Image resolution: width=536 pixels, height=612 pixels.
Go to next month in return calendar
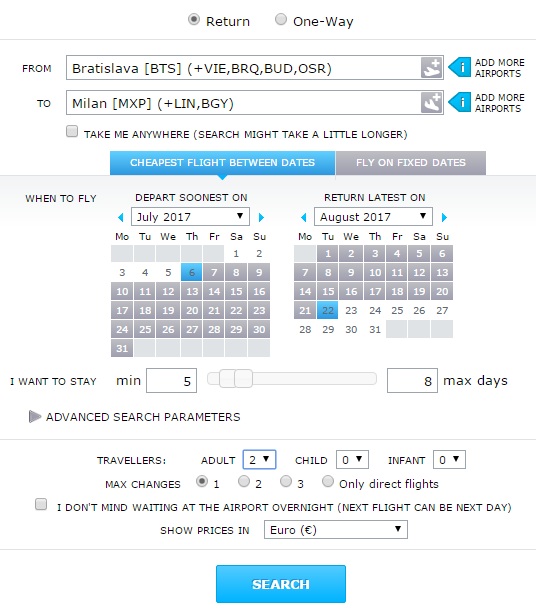pos(444,217)
